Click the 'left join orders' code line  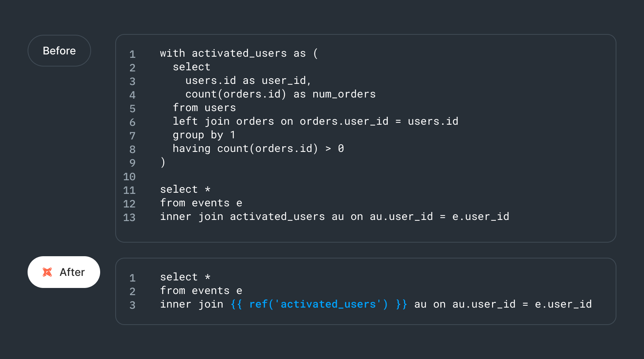pos(316,121)
